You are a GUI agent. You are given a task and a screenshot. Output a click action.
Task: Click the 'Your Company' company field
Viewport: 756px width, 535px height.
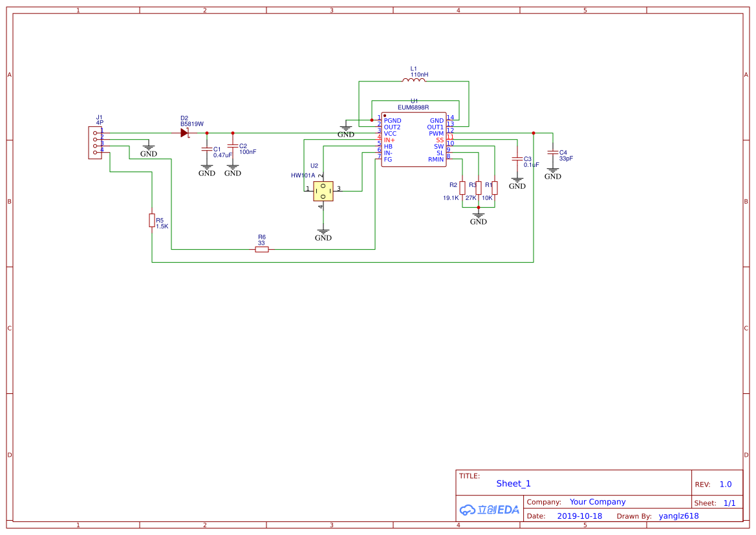[x=598, y=502]
